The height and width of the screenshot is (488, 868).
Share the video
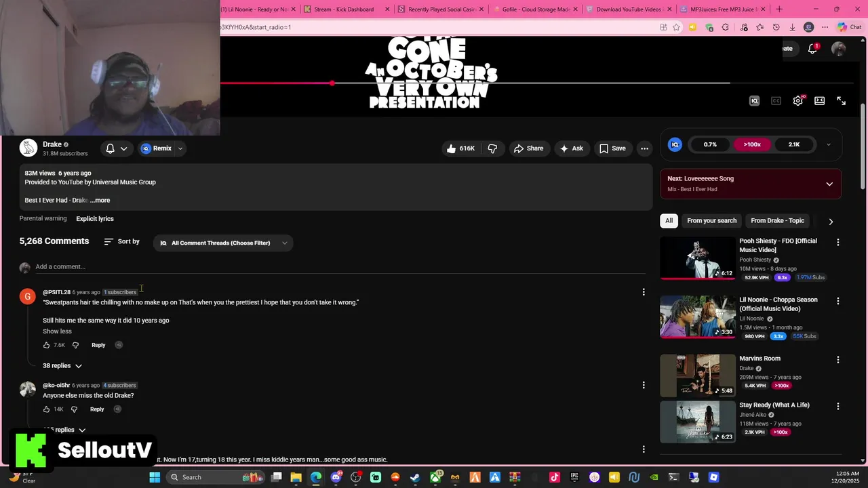point(528,148)
